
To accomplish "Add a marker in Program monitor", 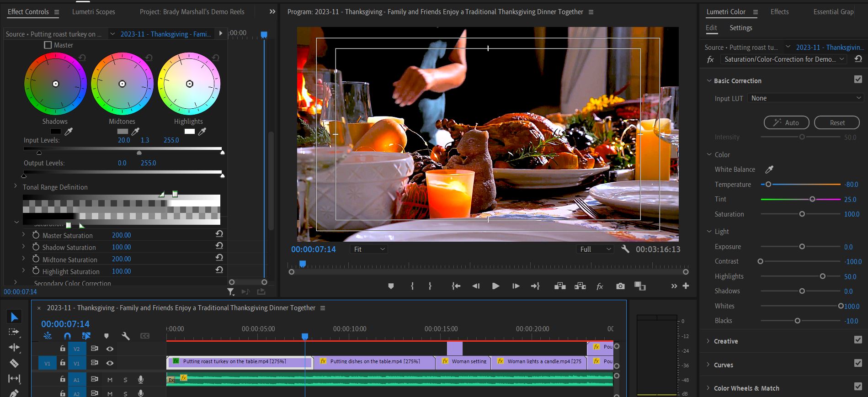I will point(391,286).
